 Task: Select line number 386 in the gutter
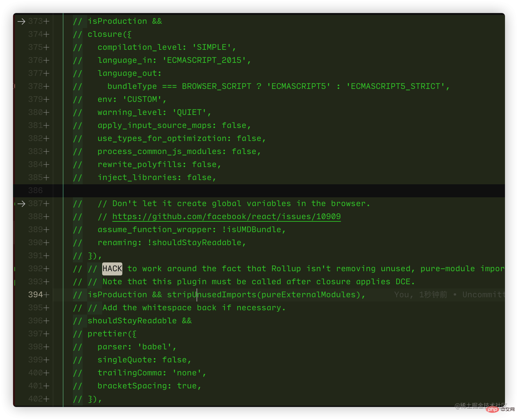point(35,190)
